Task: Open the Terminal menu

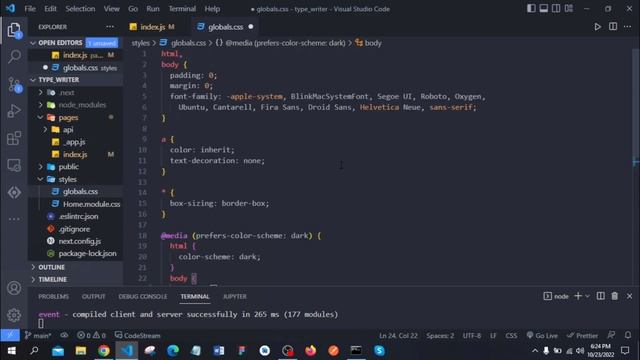Action: [182, 9]
